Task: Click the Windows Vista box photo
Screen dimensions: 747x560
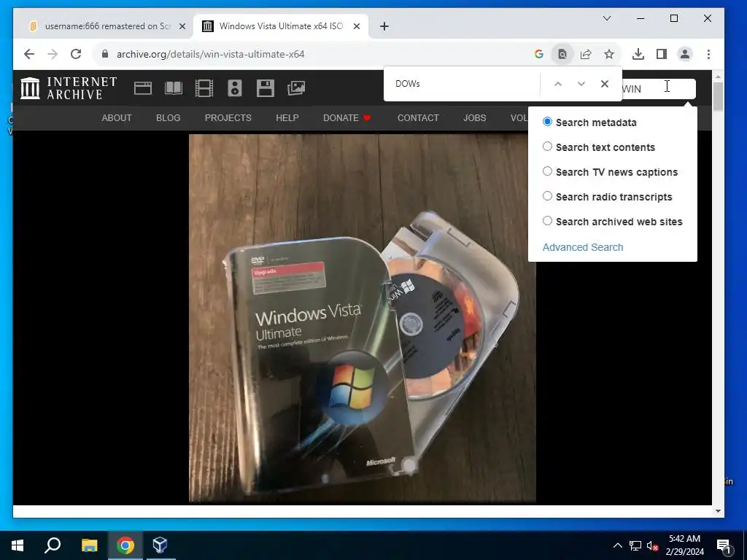Action: click(x=363, y=318)
